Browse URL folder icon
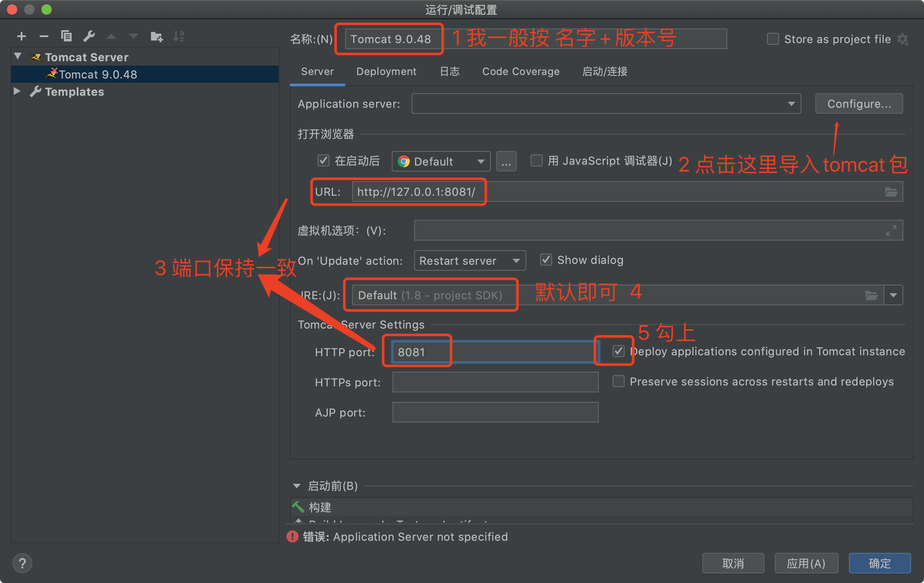 coord(891,192)
